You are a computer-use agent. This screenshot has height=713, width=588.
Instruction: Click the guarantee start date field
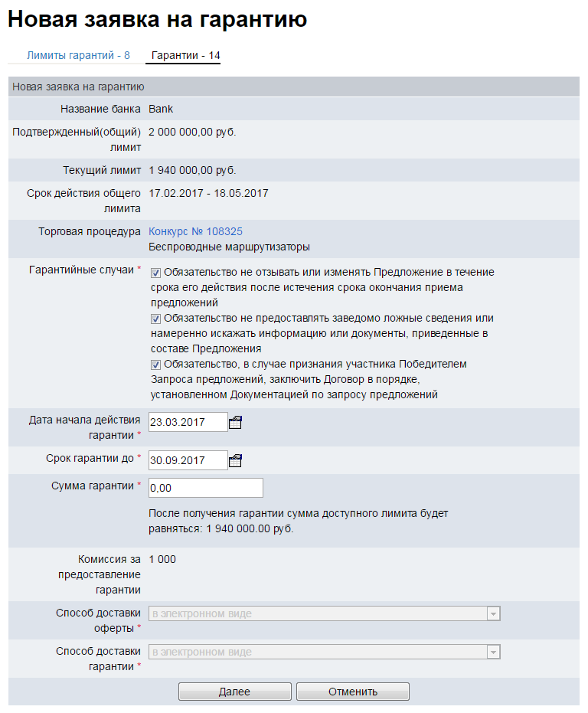(x=188, y=422)
